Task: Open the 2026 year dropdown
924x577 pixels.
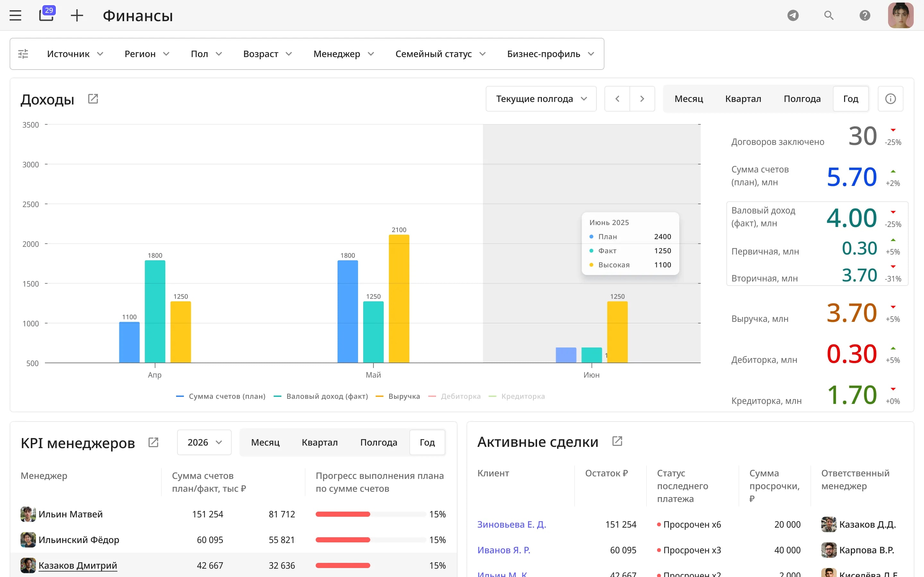Action: [204, 442]
